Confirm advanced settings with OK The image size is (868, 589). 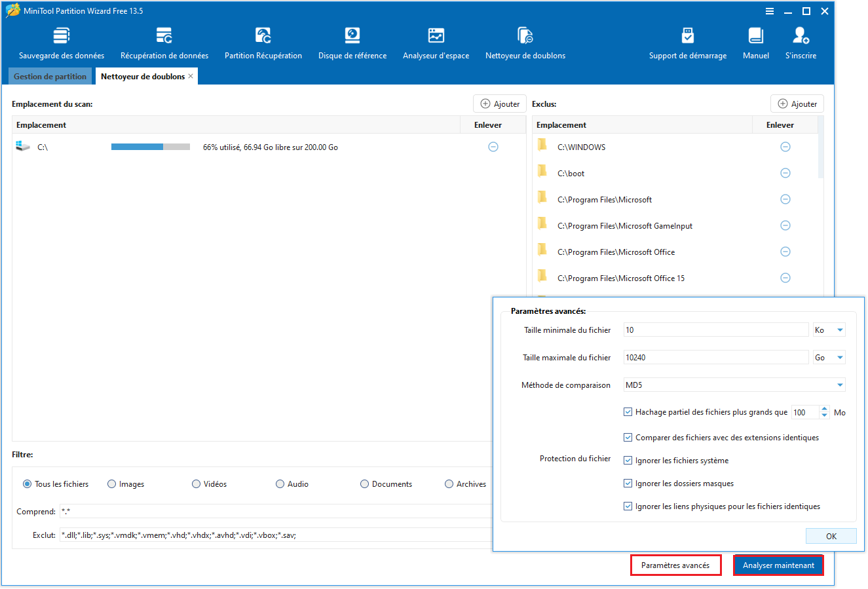pyautogui.click(x=831, y=536)
